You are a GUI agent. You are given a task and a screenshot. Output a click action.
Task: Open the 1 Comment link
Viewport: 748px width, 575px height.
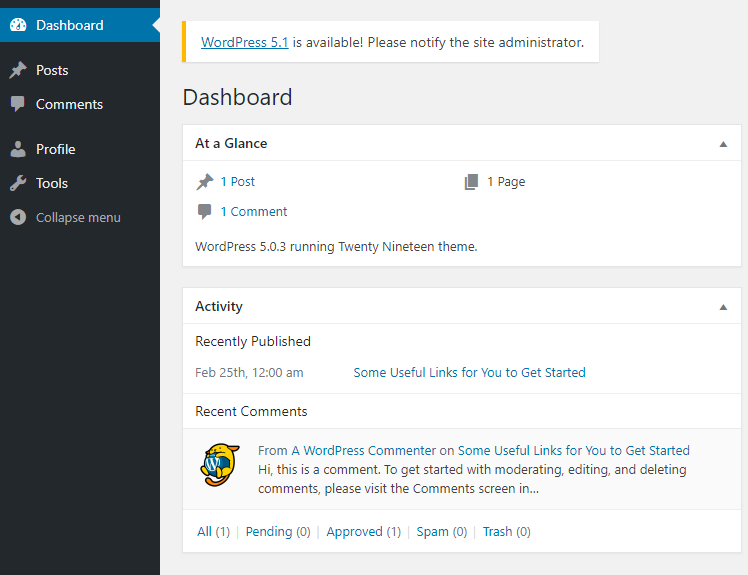[x=254, y=211]
